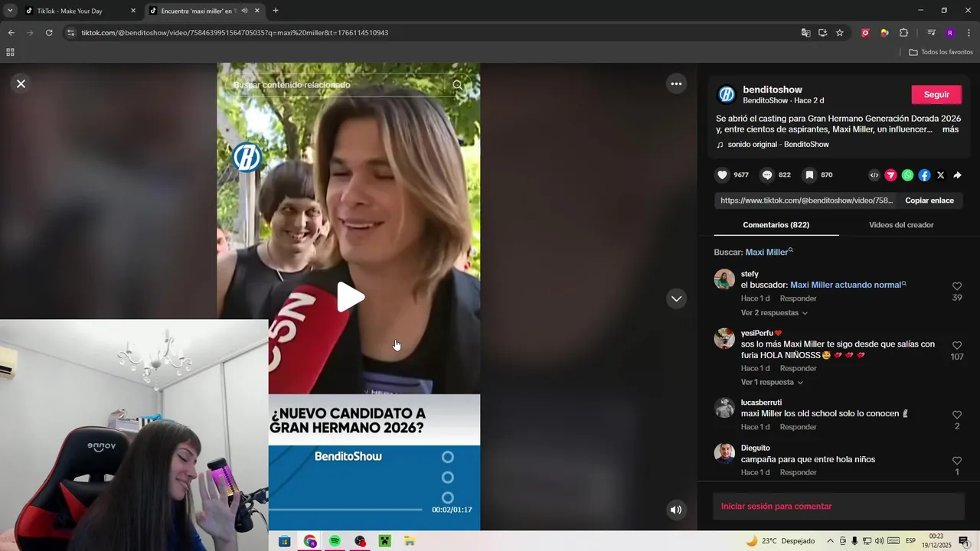Image resolution: width=980 pixels, height=551 pixels.
Task: Click the address bar URL
Action: pos(234,33)
